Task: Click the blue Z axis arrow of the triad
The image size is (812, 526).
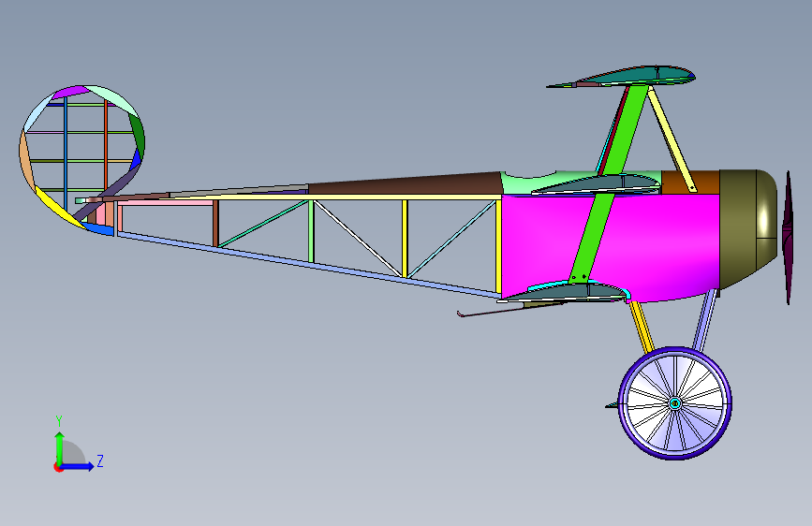Action: [78, 466]
